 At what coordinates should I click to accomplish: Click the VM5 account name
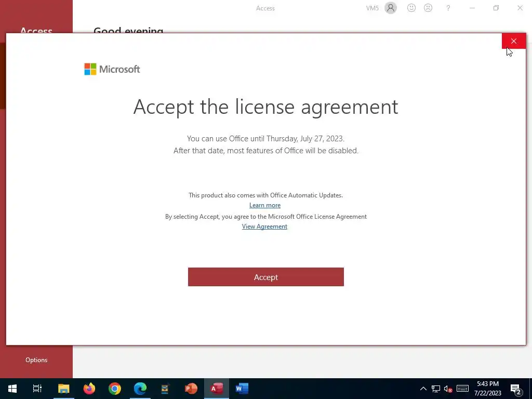[x=372, y=8]
